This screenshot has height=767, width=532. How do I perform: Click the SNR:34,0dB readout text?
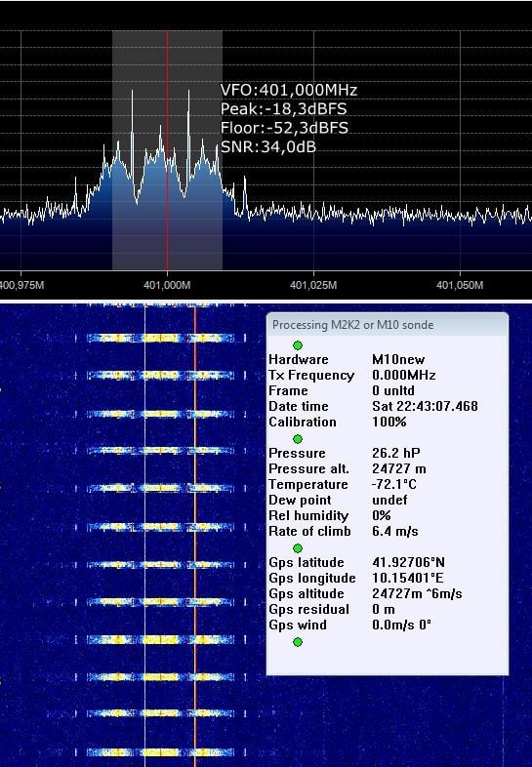point(268,146)
